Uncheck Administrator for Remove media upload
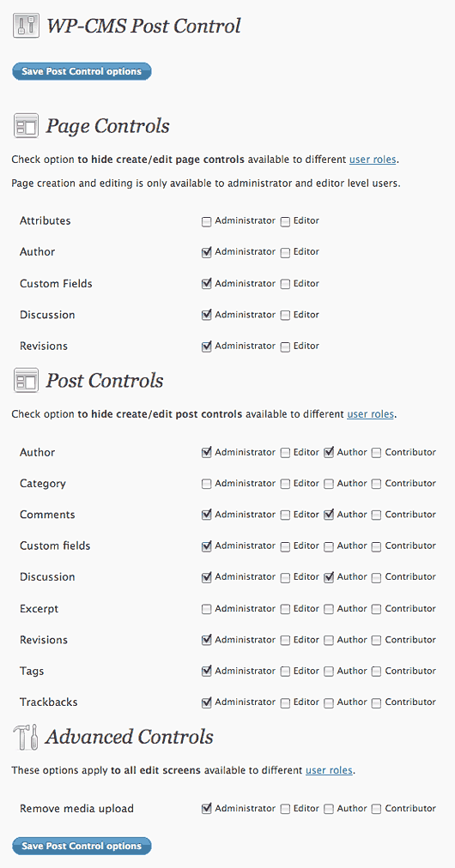The height and width of the screenshot is (868, 455). pyautogui.click(x=207, y=809)
